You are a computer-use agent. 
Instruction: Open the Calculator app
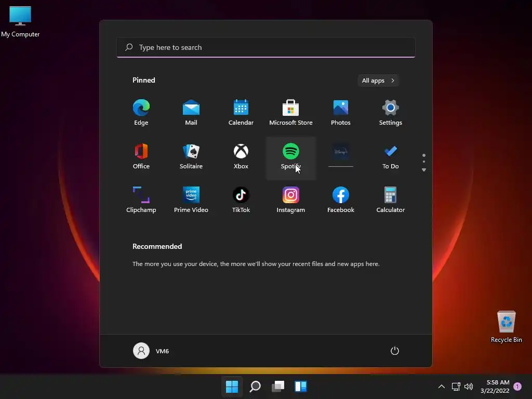pyautogui.click(x=391, y=200)
